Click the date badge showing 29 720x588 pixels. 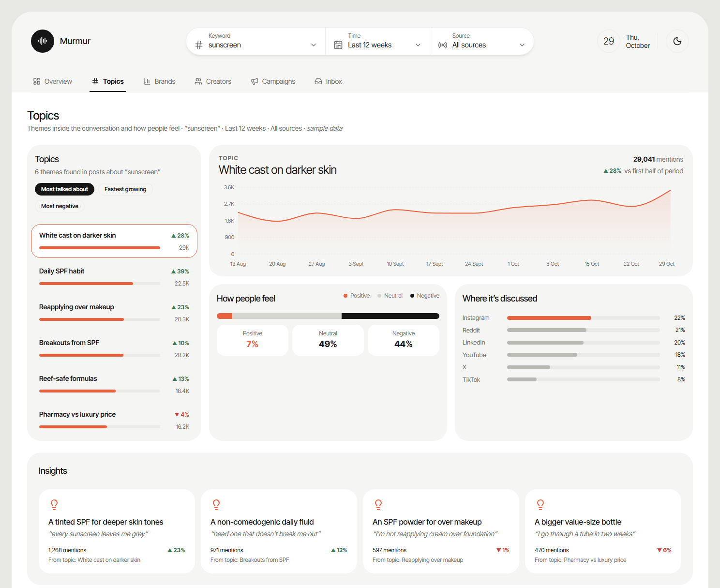609,41
